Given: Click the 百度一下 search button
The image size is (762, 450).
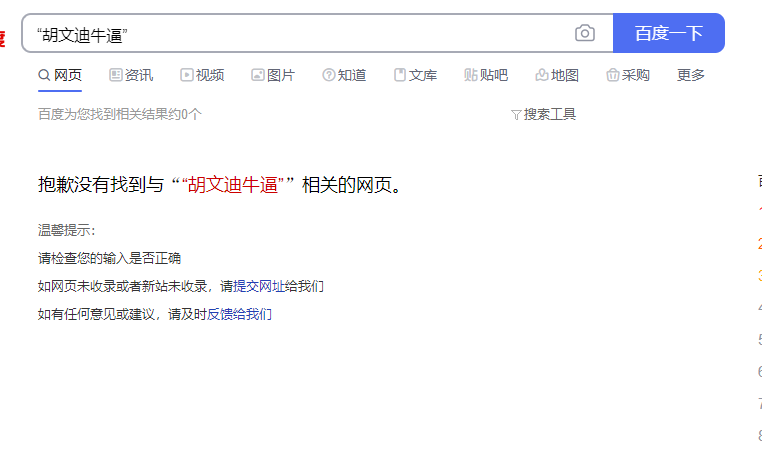Looking at the screenshot, I should click(669, 33).
